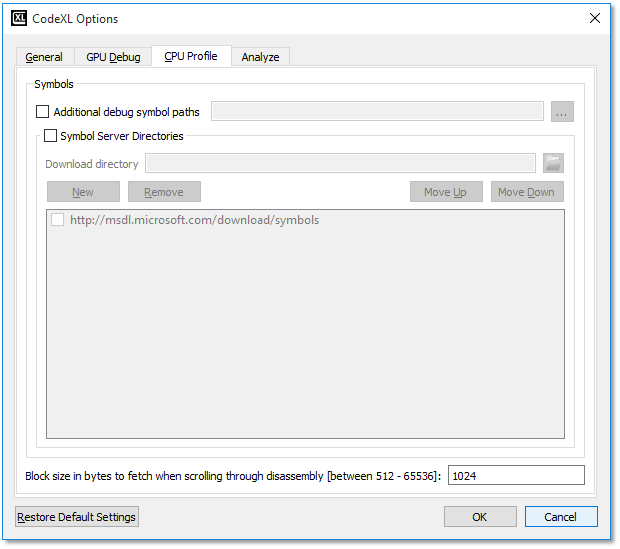Click the New button
Viewport: 620px width, 549px height.
pyautogui.click(x=83, y=192)
